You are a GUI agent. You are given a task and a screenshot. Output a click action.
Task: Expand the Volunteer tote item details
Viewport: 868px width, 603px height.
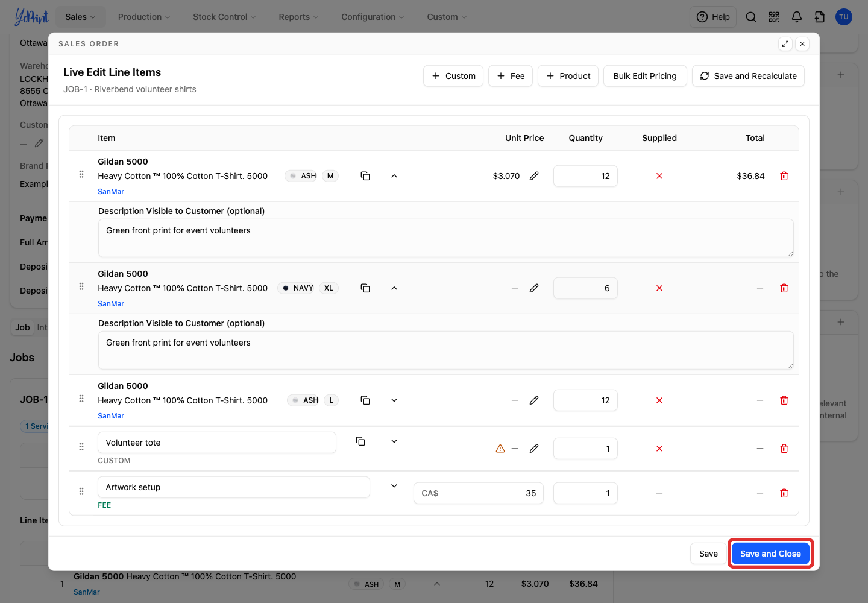394,441
